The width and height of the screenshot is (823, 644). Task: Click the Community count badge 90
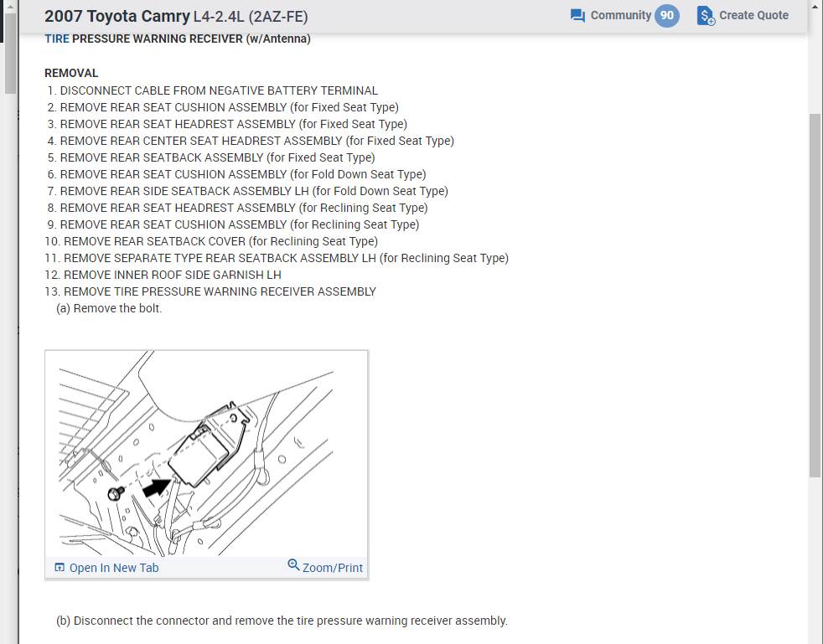coord(666,16)
